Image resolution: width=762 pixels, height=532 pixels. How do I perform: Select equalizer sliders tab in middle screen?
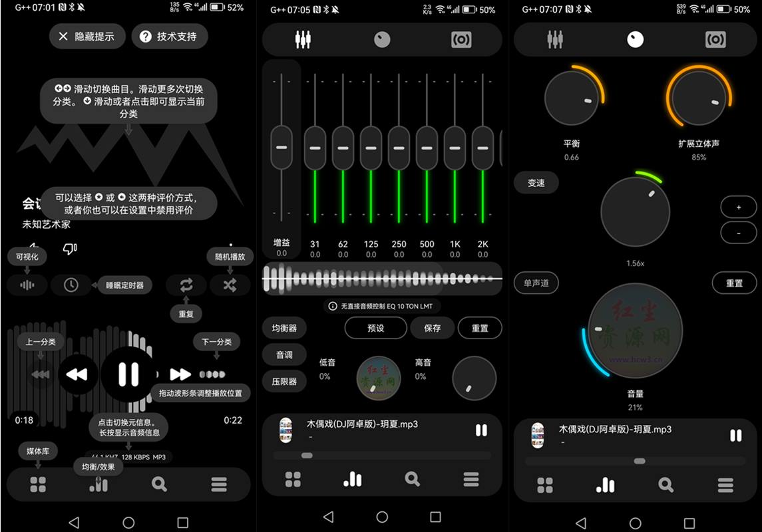pos(303,39)
